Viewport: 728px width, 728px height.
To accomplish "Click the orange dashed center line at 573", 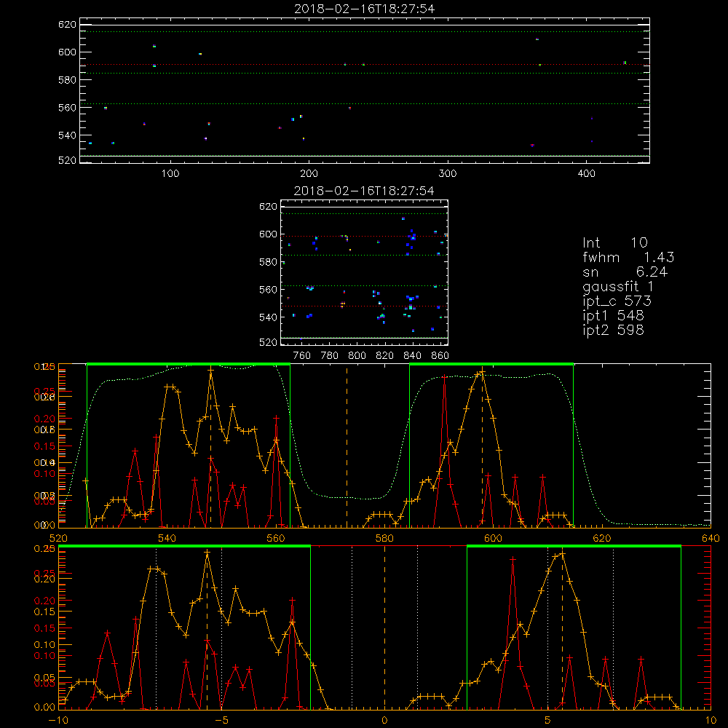I will 347,446.
